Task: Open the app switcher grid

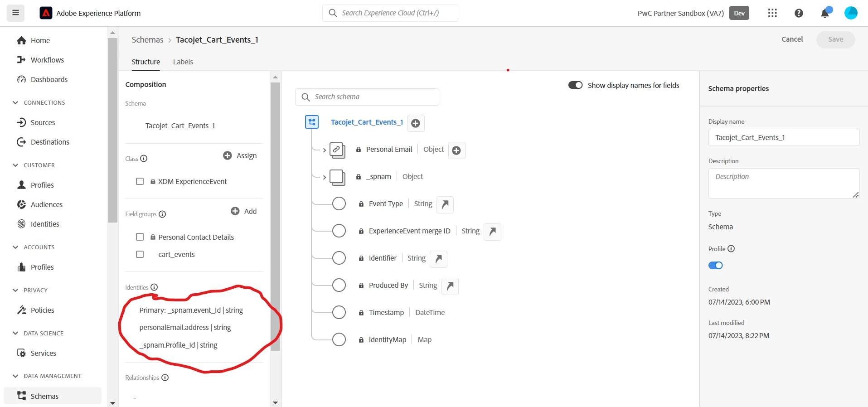Action: coord(772,13)
